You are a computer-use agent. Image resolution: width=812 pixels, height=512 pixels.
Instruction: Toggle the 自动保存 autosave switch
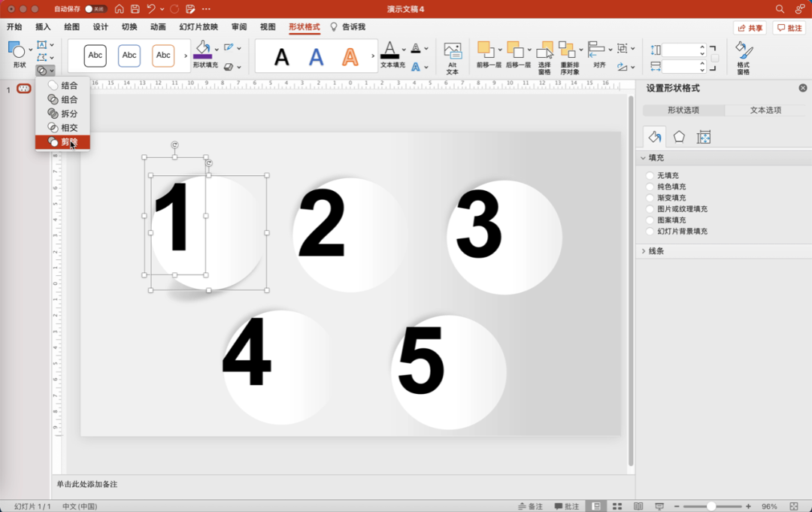pos(95,9)
